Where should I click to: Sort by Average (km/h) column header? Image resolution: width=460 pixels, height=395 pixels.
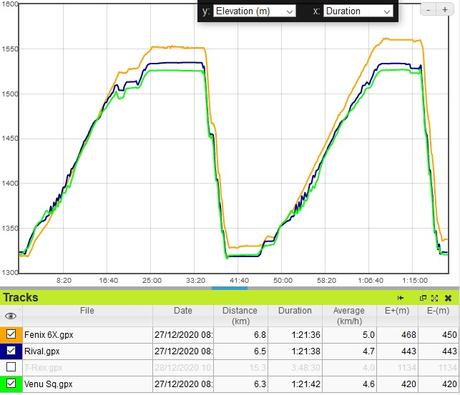(349, 316)
